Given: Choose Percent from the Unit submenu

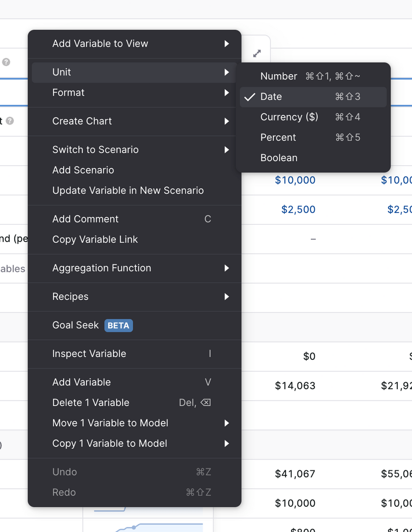Looking at the screenshot, I should (x=278, y=137).
